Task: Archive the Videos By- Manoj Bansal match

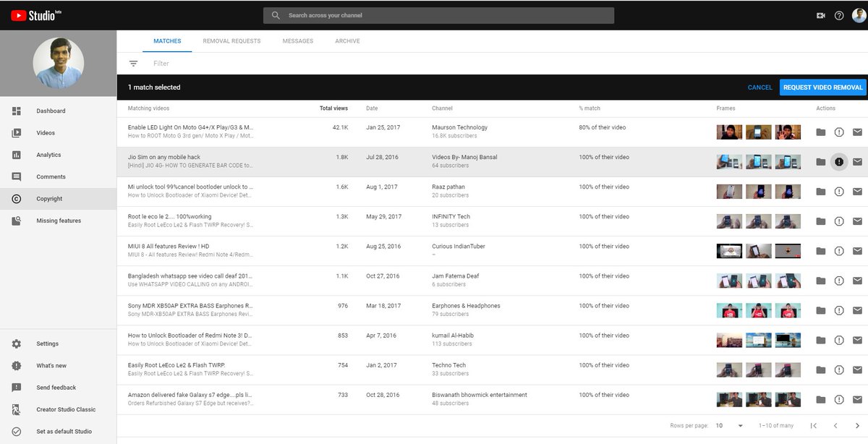Action: tap(820, 162)
